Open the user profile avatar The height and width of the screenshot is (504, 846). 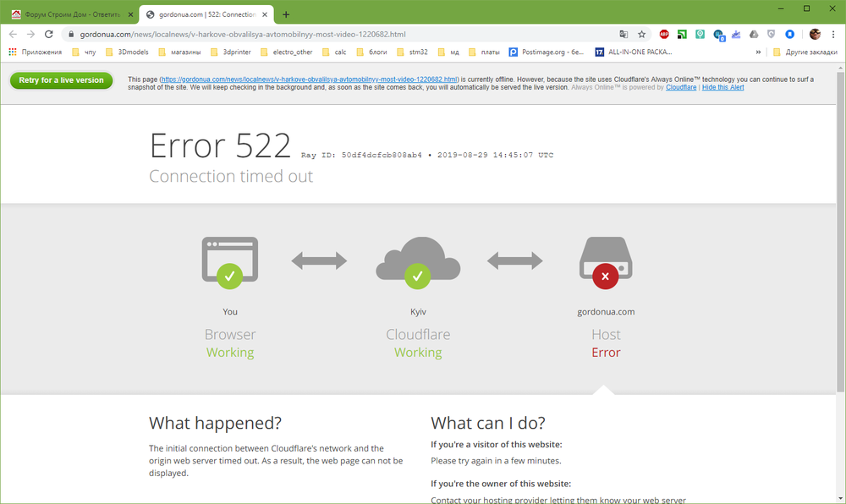pos(815,34)
